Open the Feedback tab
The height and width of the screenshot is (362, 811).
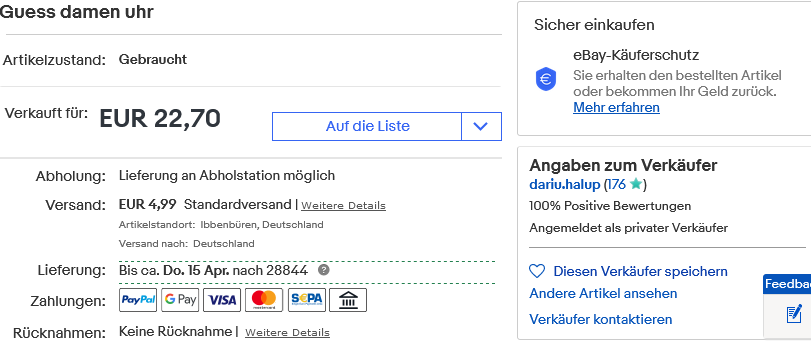[787, 284]
